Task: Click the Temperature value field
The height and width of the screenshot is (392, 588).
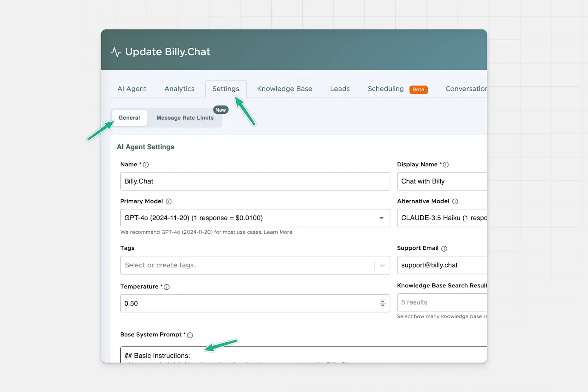Action: point(255,303)
